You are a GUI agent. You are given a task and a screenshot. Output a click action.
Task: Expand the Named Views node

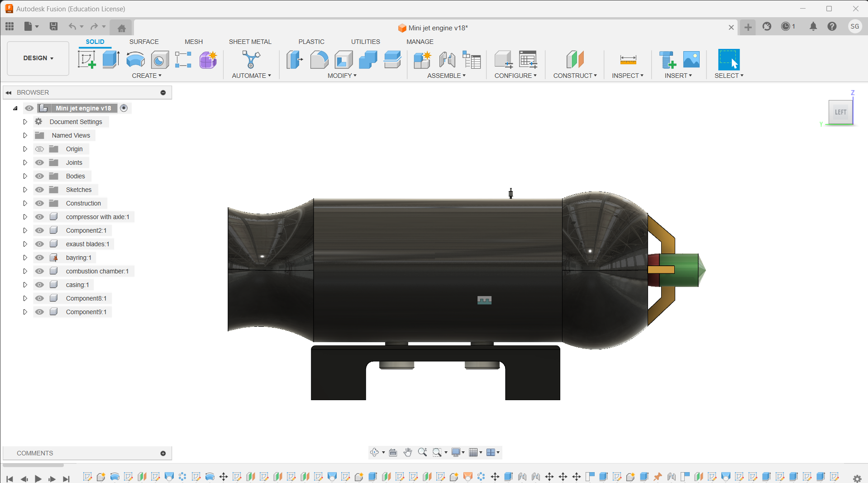[x=25, y=135]
